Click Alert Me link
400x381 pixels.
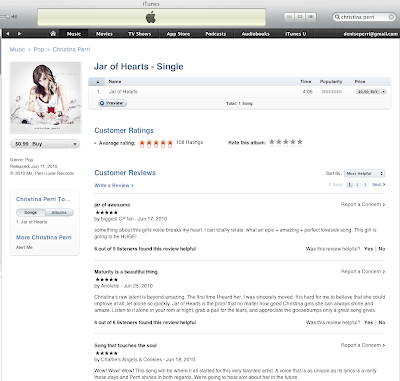click(x=24, y=247)
